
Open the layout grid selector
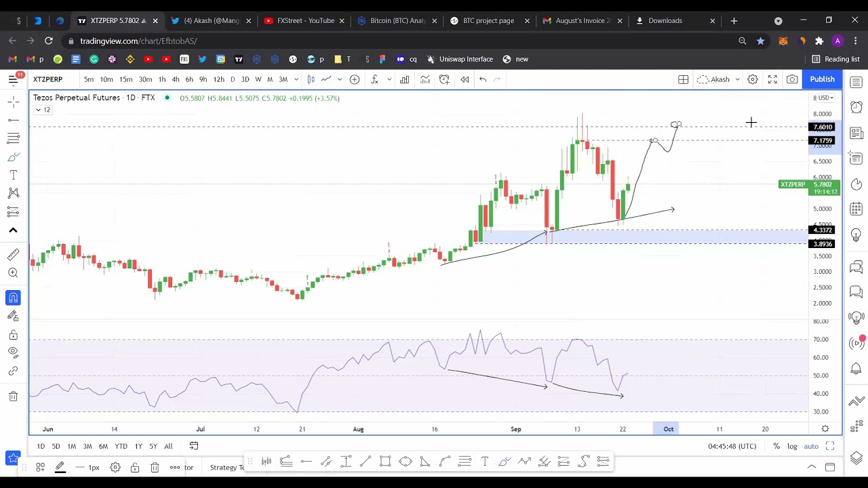click(684, 79)
